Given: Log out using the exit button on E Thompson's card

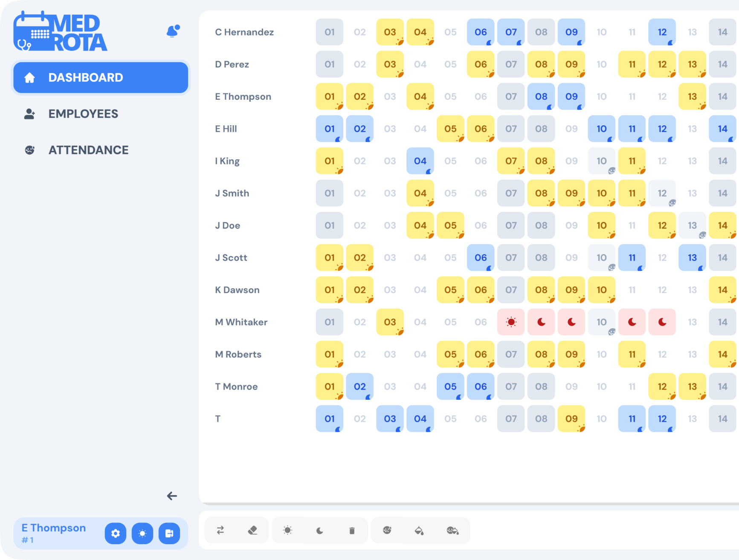Looking at the screenshot, I should [169, 533].
